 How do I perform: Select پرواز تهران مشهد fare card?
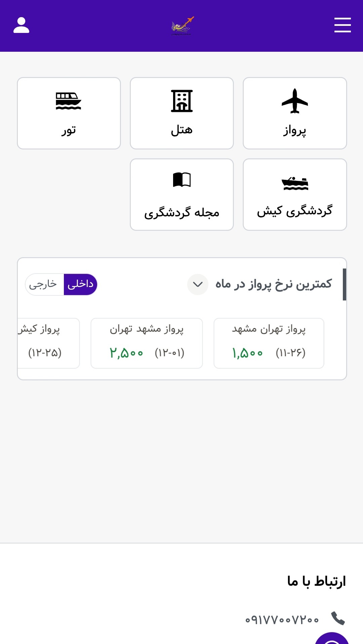coord(269,343)
